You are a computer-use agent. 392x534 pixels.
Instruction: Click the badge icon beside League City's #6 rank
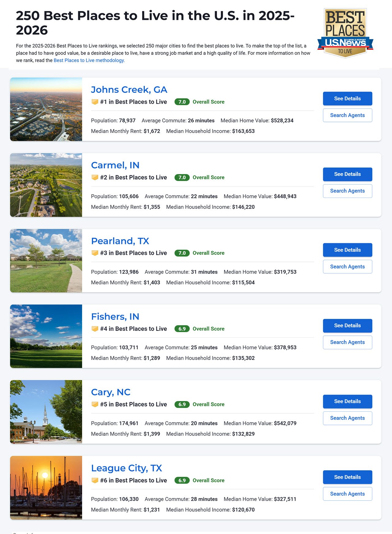coord(95,480)
